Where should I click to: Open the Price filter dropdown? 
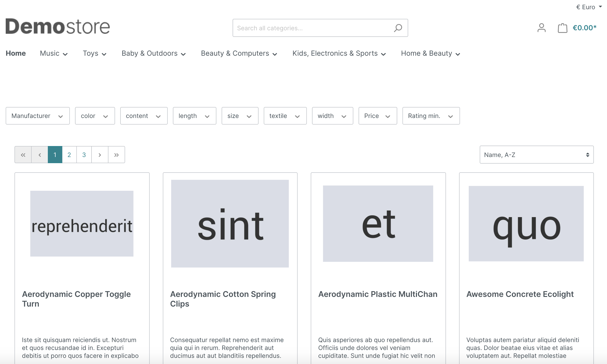(x=377, y=116)
